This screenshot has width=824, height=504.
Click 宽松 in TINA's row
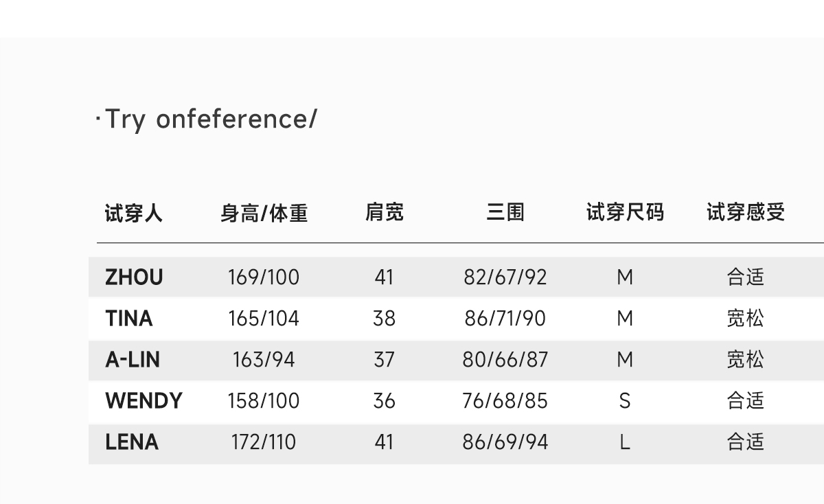745,319
